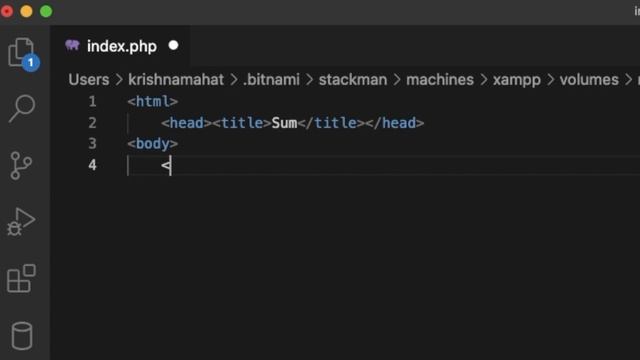Select the volumes breadcrumb item

pyautogui.click(x=589, y=80)
